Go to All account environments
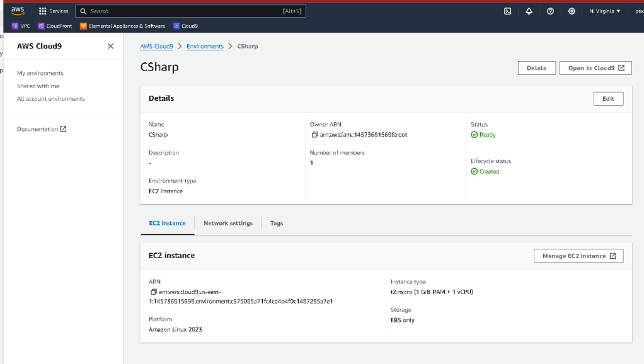This screenshot has width=644, height=364. click(51, 98)
